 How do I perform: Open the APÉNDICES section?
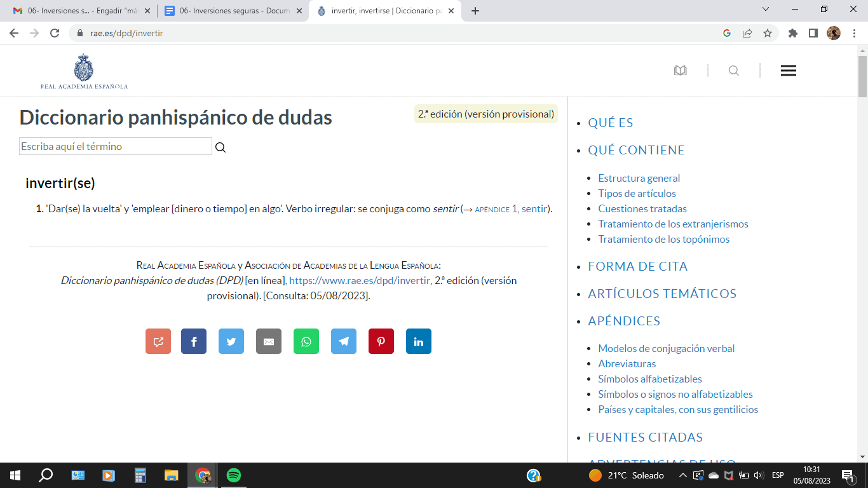point(624,321)
